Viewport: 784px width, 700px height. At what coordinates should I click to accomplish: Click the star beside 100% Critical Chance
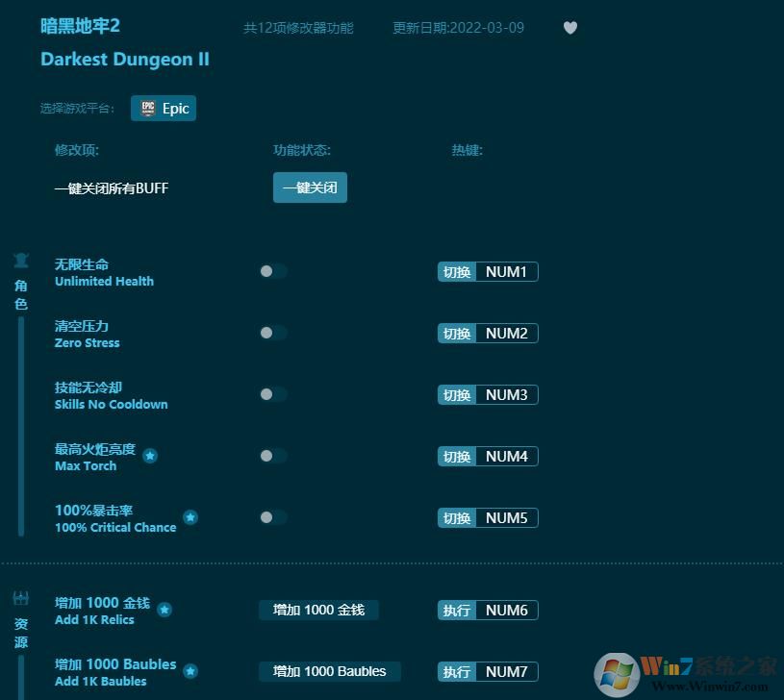pyautogui.click(x=190, y=519)
